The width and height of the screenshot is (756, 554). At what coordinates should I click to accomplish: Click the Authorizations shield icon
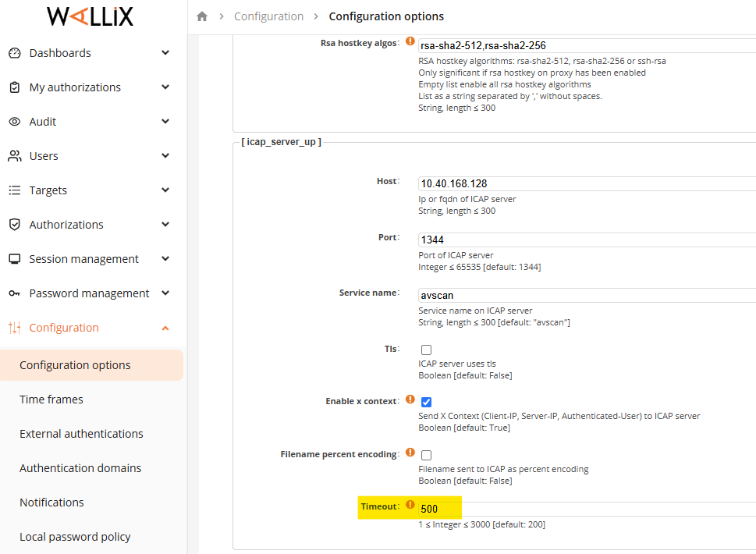[15, 225]
